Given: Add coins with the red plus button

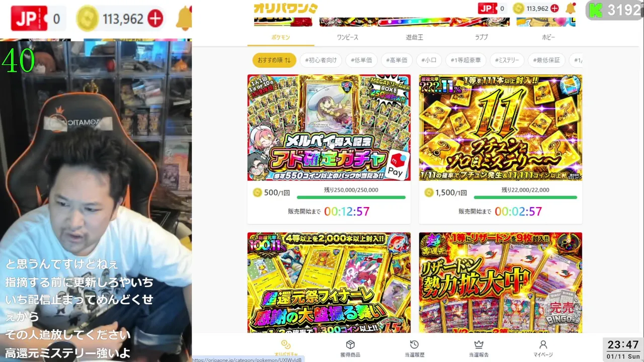Looking at the screenshot, I should point(554,8).
